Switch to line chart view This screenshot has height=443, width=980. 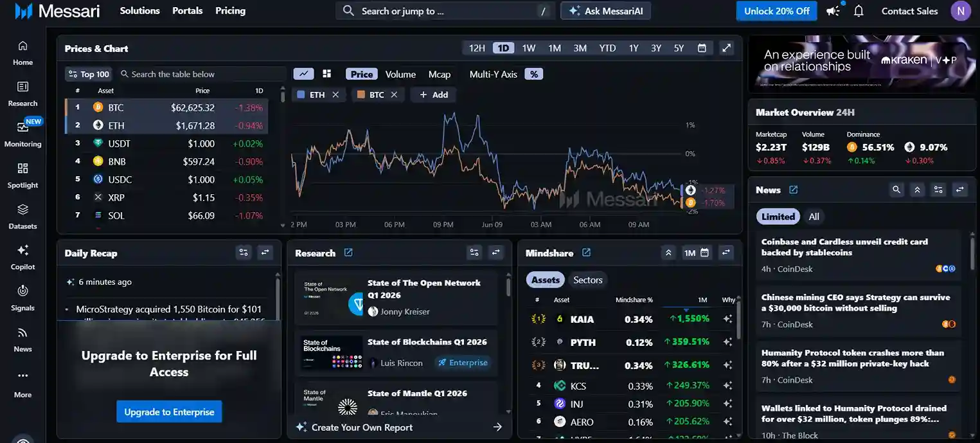tap(303, 74)
